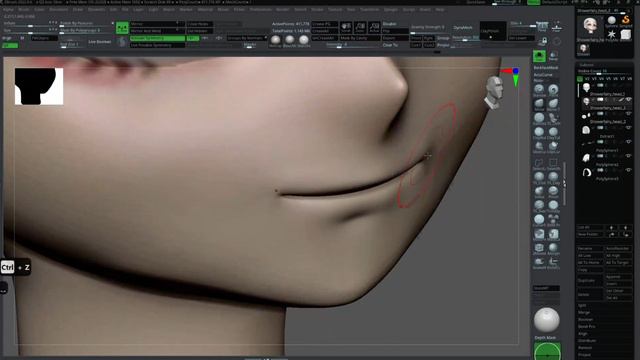Viewport: 640px width, 360px height.
Task: Click the Zoom navigation icon
Action: click(360, 27)
